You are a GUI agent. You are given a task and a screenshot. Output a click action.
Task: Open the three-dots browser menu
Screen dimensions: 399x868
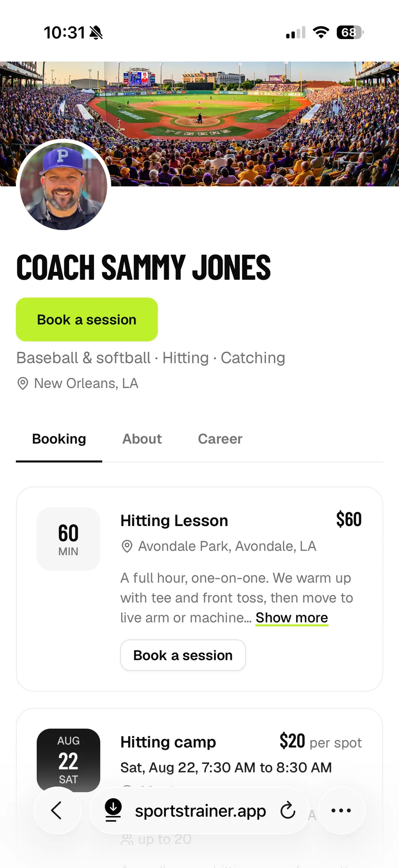pos(341,810)
